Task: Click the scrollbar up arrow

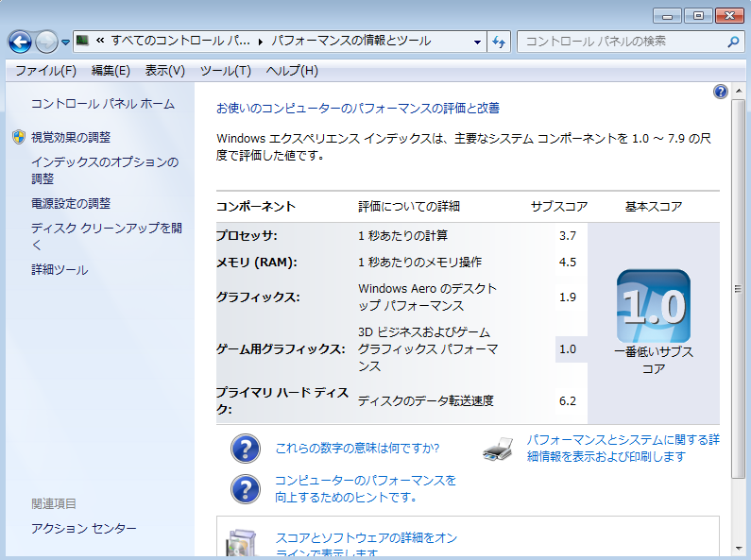Action: pyautogui.click(x=738, y=91)
